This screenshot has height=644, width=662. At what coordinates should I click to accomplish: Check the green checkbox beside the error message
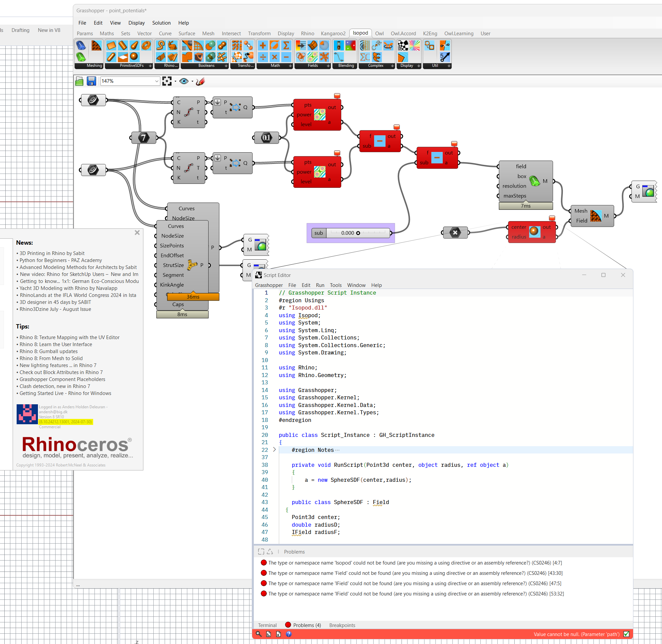pyautogui.click(x=626, y=634)
